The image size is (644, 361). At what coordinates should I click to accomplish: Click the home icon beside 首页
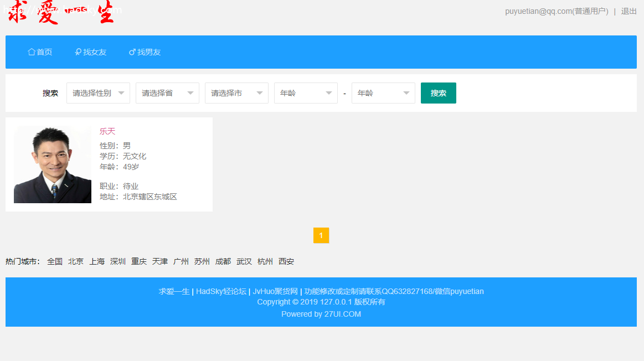tap(32, 52)
